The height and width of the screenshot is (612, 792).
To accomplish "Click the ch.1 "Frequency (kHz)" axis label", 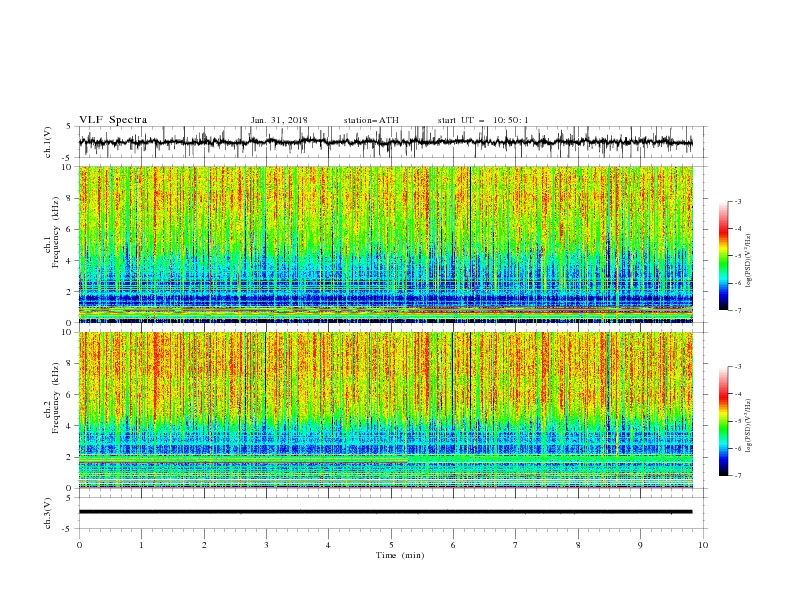I will 57,232.
